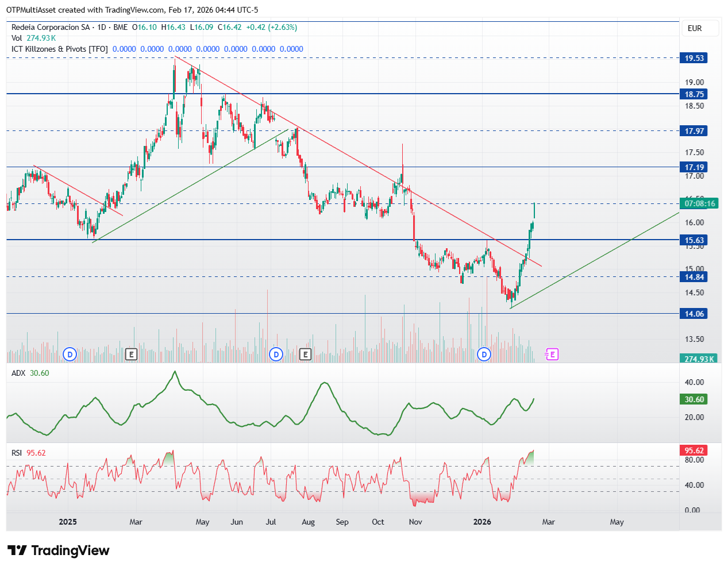Click the dividend D marker near 2025
The image size is (728, 570).
click(70, 355)
